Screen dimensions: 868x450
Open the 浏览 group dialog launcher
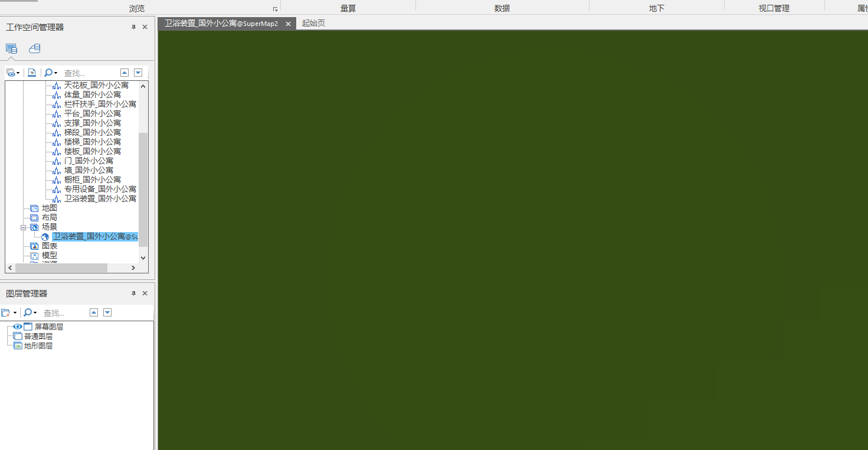pos(275,9)
